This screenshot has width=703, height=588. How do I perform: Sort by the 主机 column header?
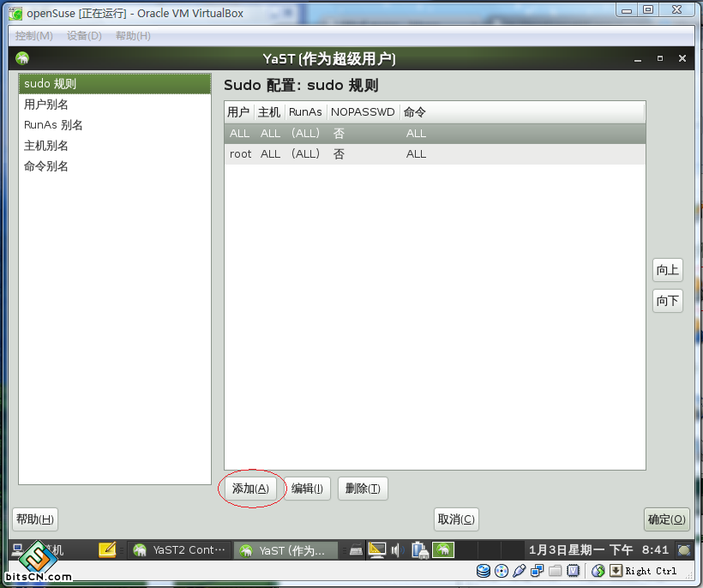269,112
